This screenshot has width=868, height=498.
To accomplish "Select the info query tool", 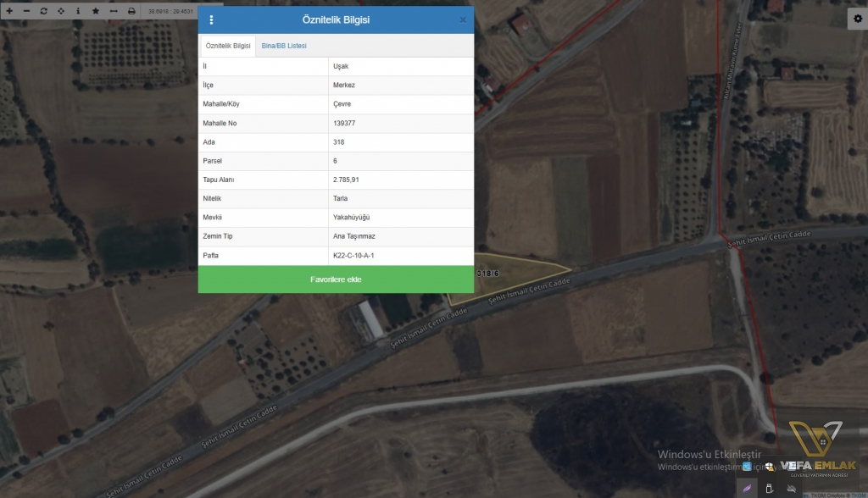I will pyautogui.click(x=78, y=11).
